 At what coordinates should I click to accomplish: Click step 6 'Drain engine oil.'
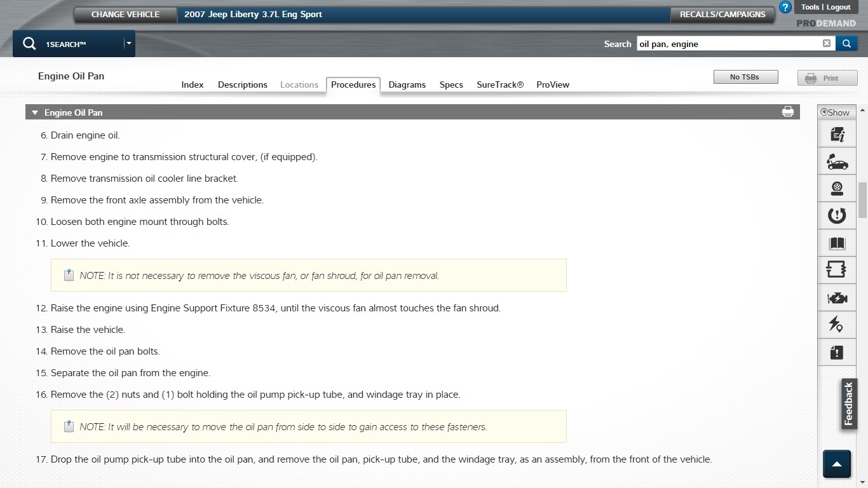click(x=85, y=135)
